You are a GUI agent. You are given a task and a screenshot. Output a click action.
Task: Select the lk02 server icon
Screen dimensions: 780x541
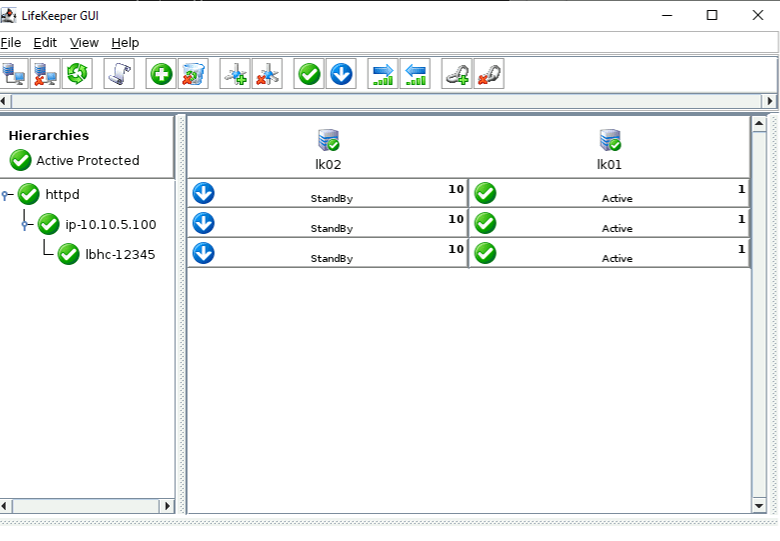[x=328, y=140]
